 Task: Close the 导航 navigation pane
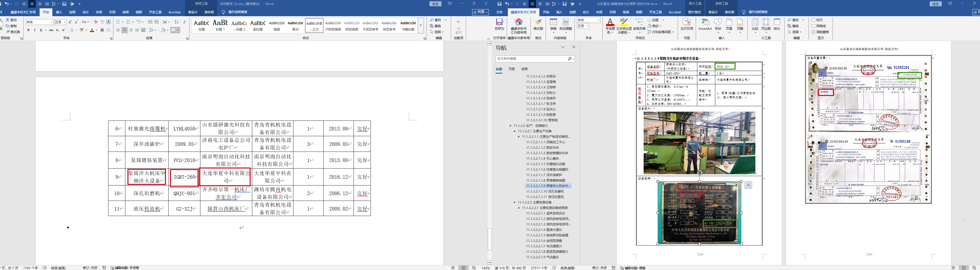(x=574, y=47)
